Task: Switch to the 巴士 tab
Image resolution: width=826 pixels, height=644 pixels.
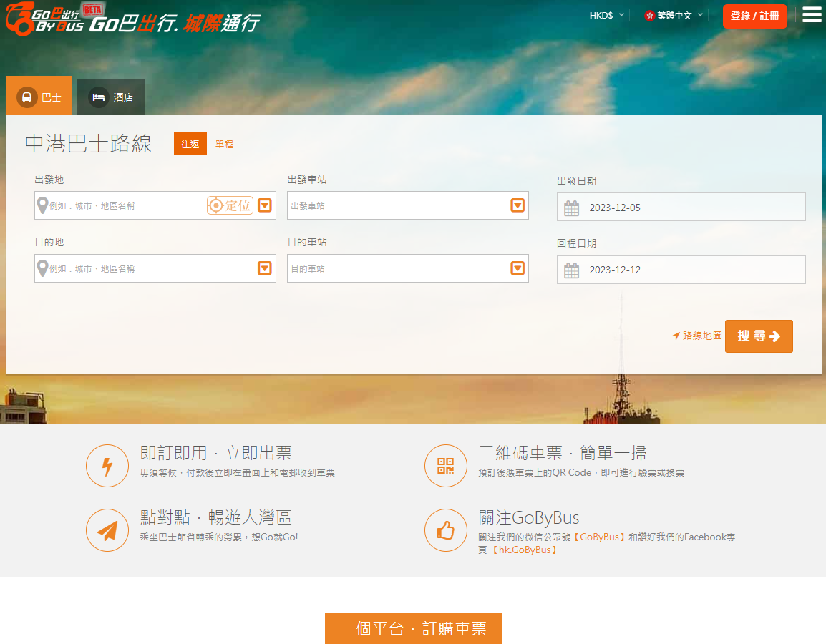Action: click(x=39, y=97)
